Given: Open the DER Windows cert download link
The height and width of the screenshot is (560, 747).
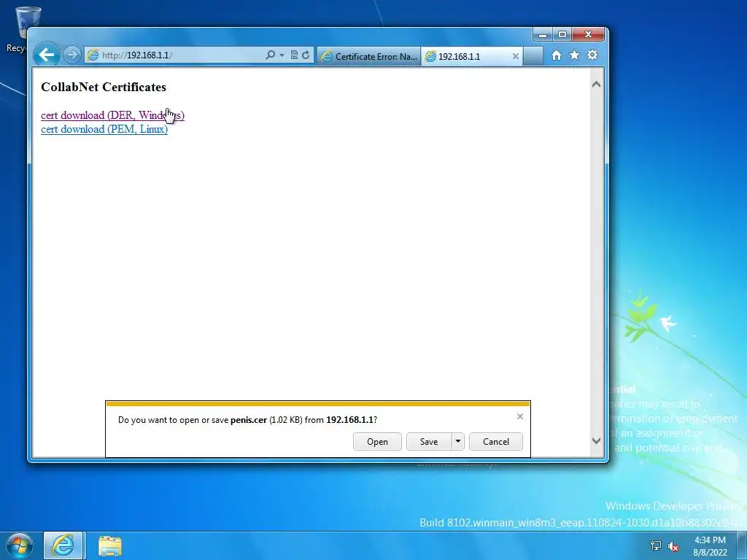Looking at the screenshot, I should (x=112, y=115).
